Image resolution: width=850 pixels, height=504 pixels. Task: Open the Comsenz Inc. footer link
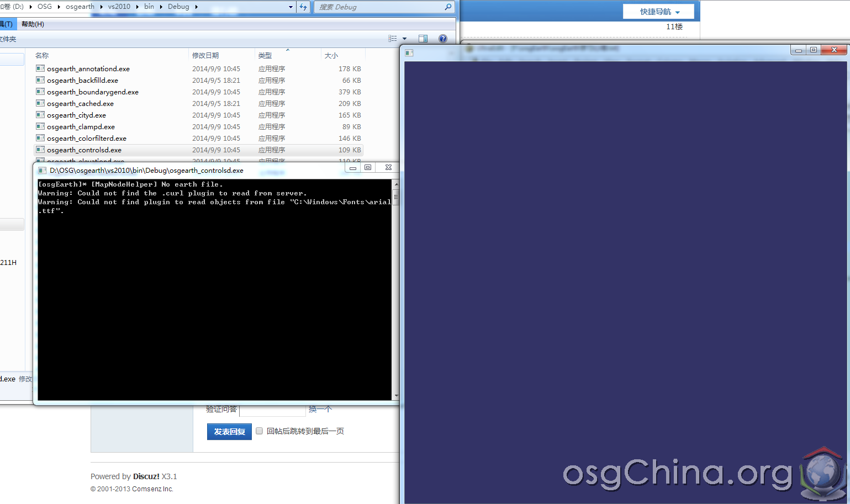[152, 489]
